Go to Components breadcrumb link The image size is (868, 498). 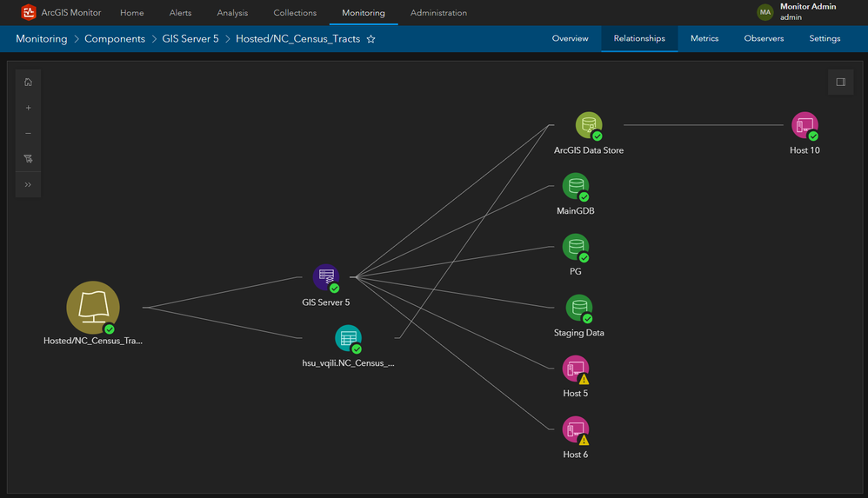pyautogui.click(x=115, y=39)
